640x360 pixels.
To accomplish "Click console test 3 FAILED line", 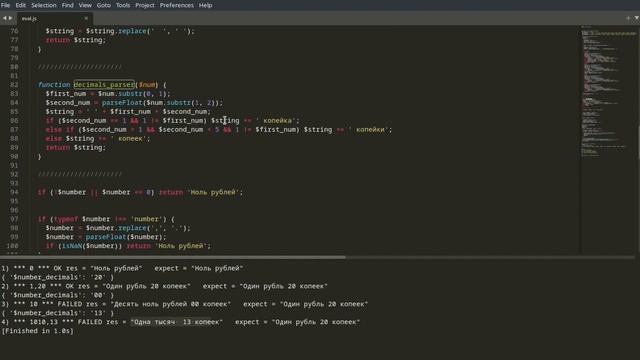I will click(x=184, y=304).
